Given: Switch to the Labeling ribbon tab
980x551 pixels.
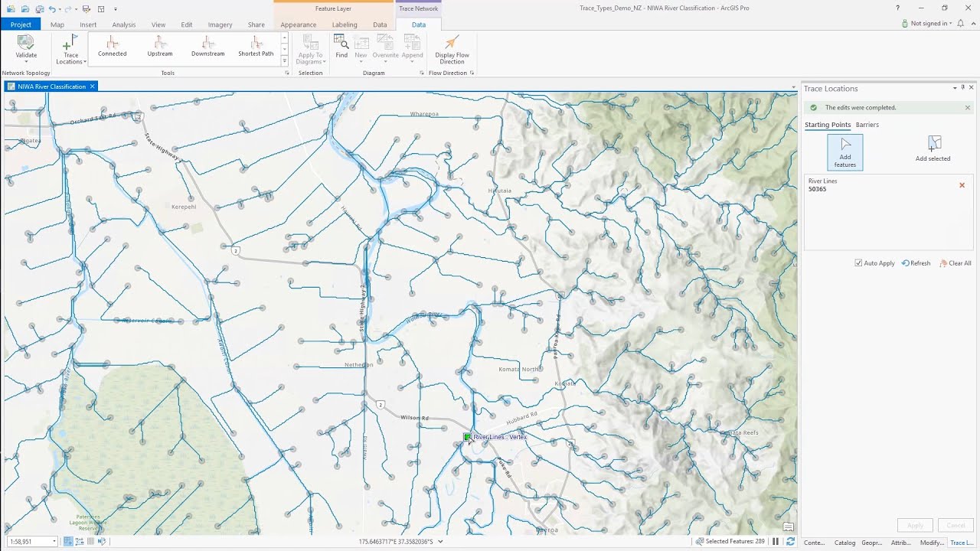Looking at the screenshot, I should tap(345, 24).
